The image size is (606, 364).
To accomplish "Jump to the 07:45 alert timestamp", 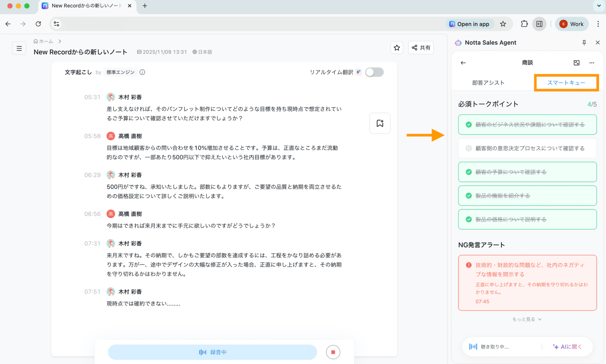I will tap(483, 302).
